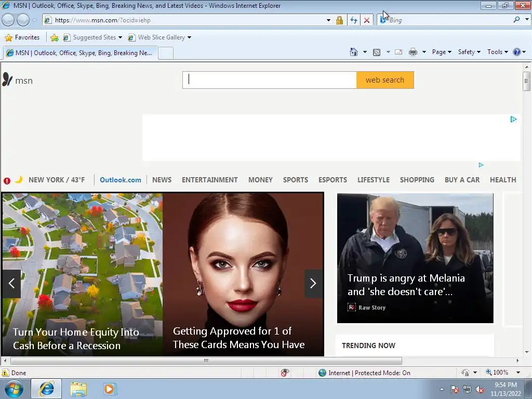
Task: Click the Action Center flag tray icon
Action: point(455,389)
